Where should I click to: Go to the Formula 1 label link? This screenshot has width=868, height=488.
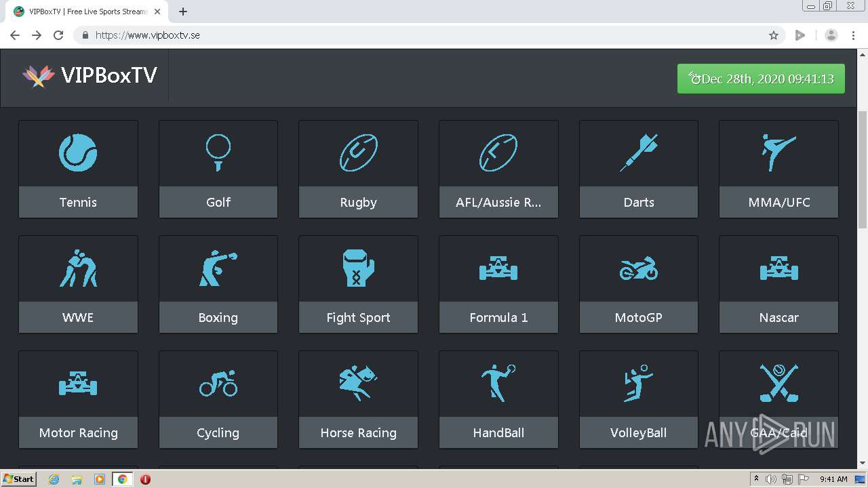pos(498,317)
